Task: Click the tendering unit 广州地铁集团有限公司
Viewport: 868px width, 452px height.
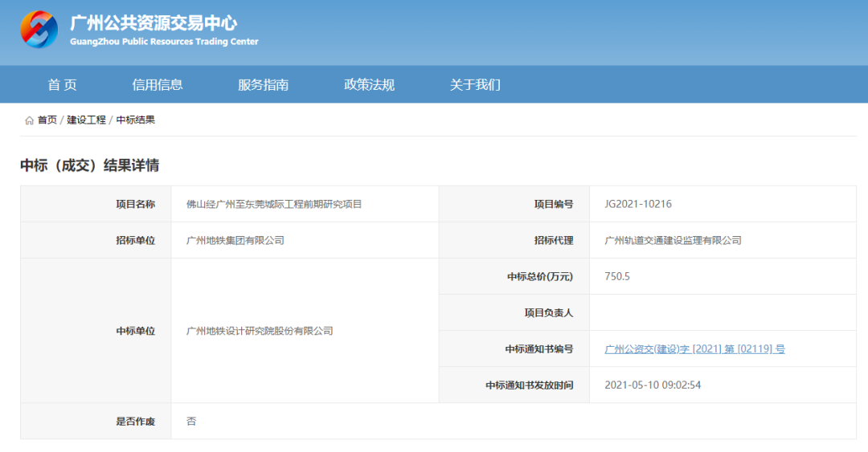Action: (235, 240)
